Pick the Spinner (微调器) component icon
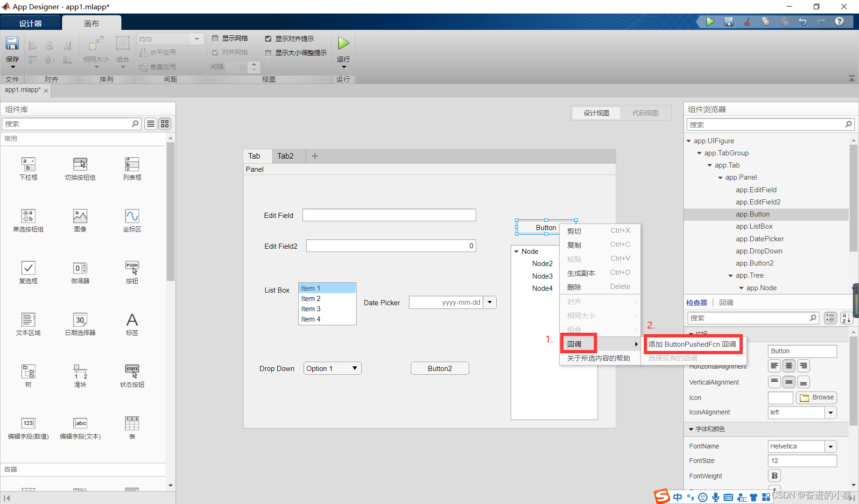Viewport: 859px width, 504px height. click(x=80, y=268)
